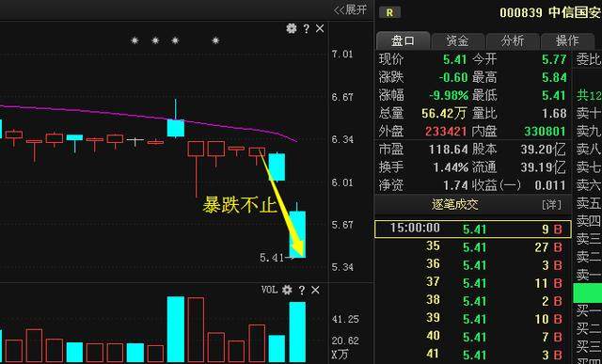
Task: Click the 内盘 value 330801
Action: coord(546,132)
